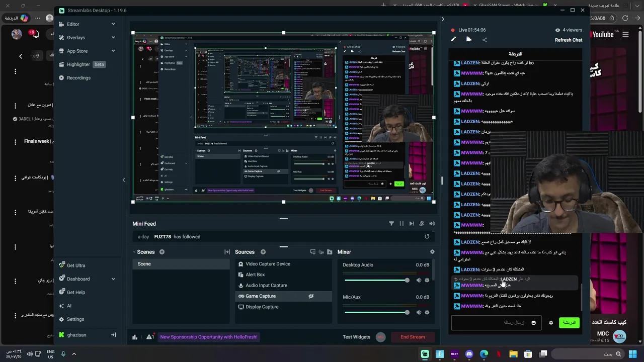Screen dimensions: 644x362
Task: Add a new source with plus icon
Action: [x=263, y=252]
